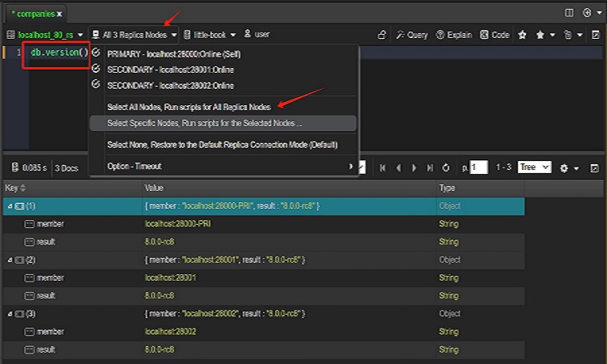Click the refresh results icon

point(446,167)
